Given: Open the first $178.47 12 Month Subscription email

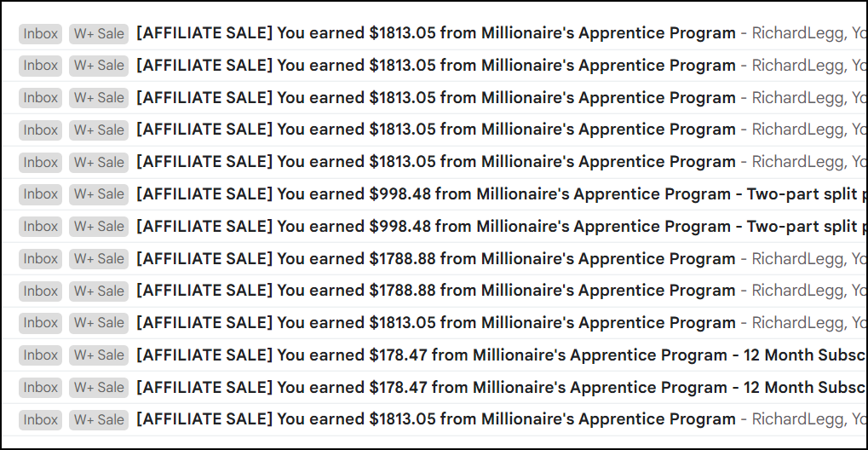Looking at the screenshot, I should pyautogui.click(x=435, y=355).
